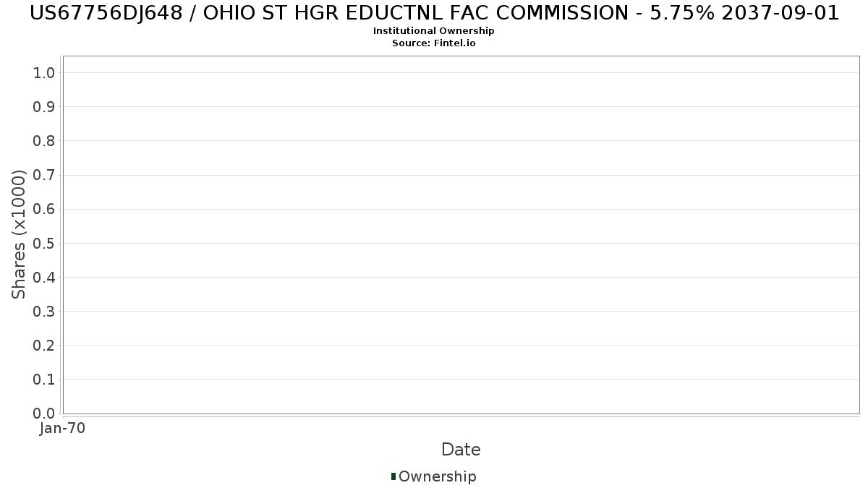Viewport: 868px width, 488px height.
Task: Click the Jan-70 date axis label
Action: 63,429
